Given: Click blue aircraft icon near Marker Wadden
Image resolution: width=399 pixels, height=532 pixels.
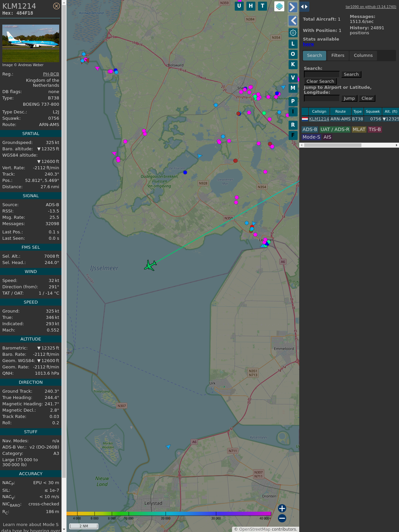Looking at the screenshot, I should tap(168, 447).
